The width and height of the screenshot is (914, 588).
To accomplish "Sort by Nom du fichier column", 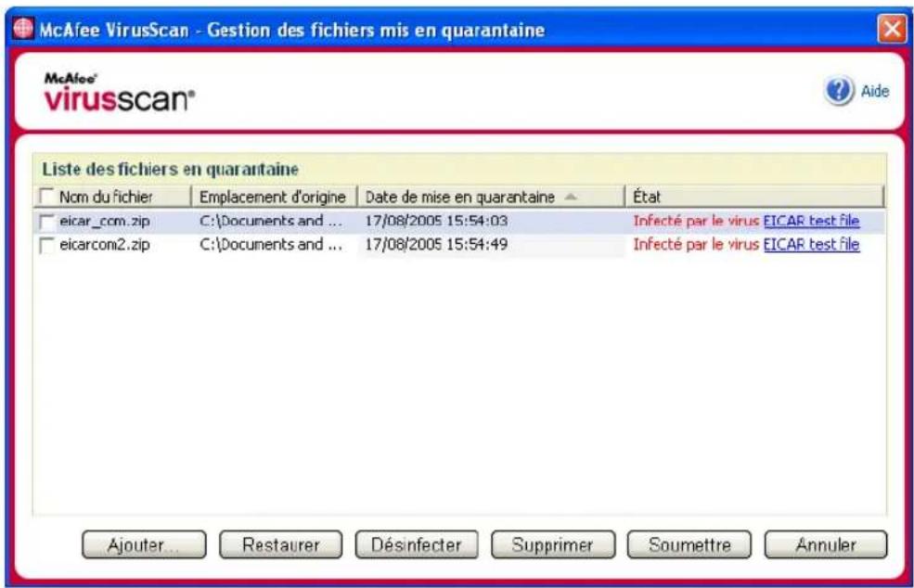I will [x=113, y=197].
